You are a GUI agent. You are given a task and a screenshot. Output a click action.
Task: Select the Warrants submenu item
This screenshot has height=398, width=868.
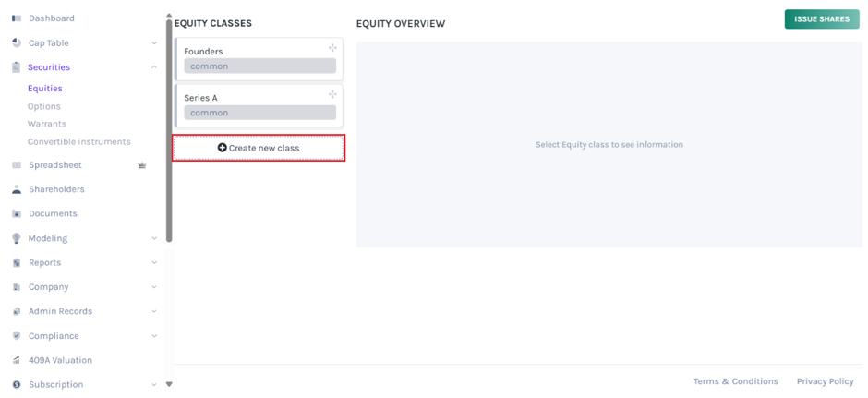[47, 124]
